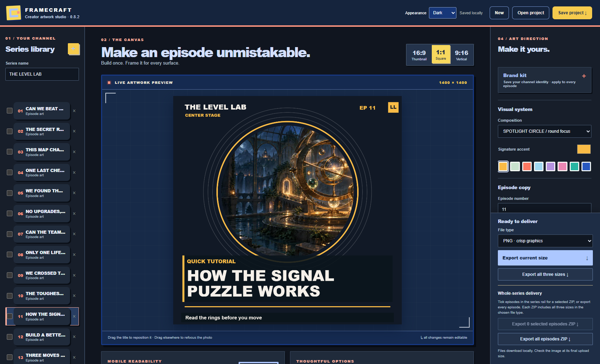Image resolution: width=600 pixels, height=364 pixels.
Task: Switch to 16:9 Thumbnail format
Action: coord(419,55)
